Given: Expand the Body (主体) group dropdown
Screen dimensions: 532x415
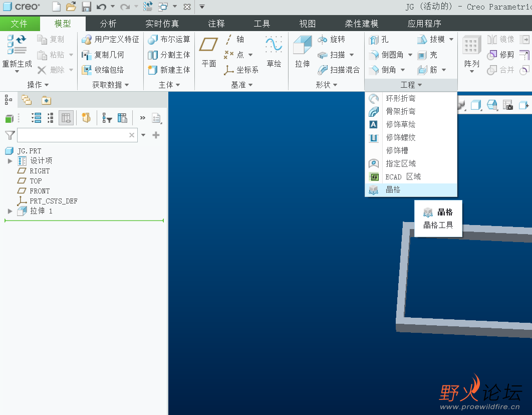Looking at the screenshot, I should tap(169, 85).
